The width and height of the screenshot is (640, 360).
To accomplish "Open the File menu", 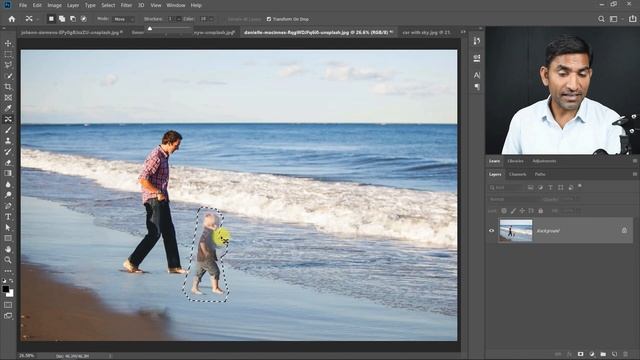I will pos(23,5).
